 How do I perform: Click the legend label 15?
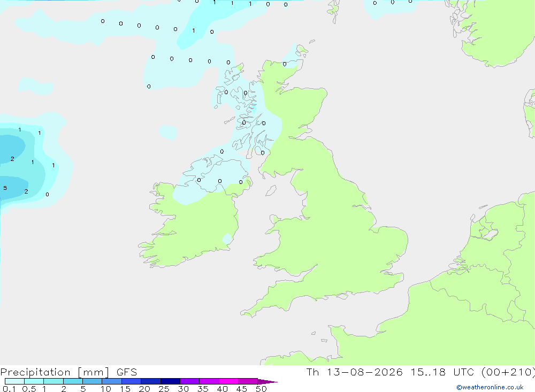(x=125, y=389)
